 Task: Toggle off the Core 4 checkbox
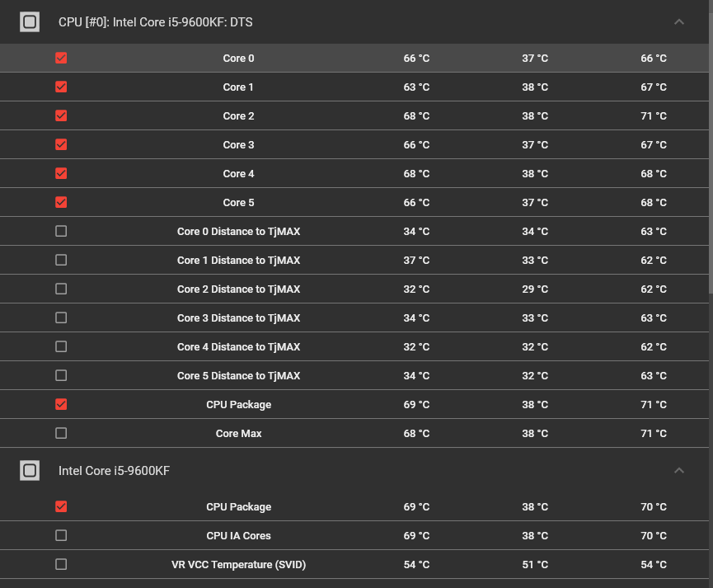click(x=61, y=174)
